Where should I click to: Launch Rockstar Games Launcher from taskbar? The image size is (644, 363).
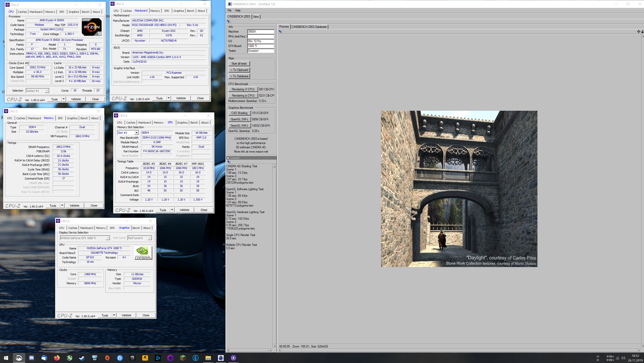145,358
